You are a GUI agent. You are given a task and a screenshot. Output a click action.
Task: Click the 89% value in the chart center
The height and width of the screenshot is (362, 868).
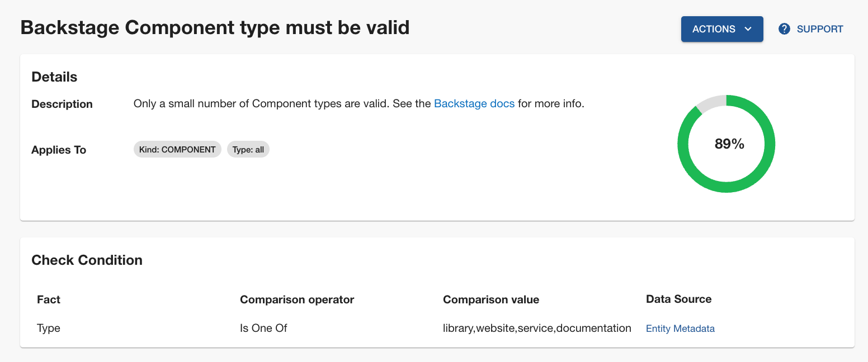click(729, 144)
